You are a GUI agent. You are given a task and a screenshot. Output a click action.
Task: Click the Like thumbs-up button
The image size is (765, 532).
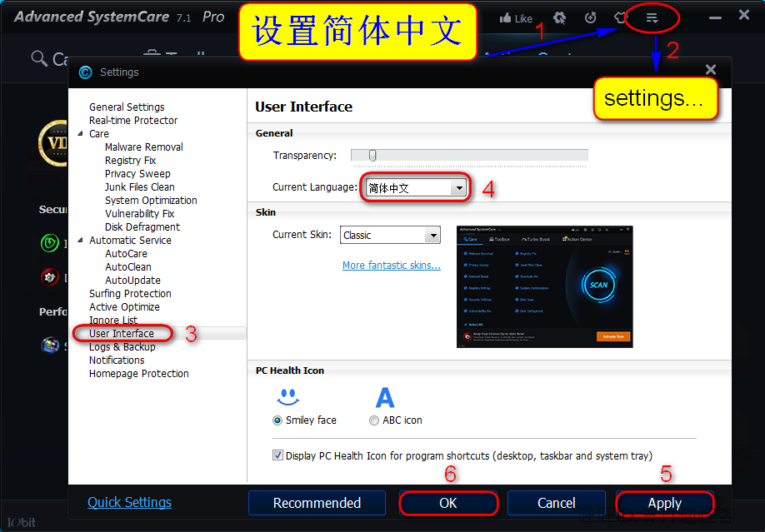[x=516, y=18]
